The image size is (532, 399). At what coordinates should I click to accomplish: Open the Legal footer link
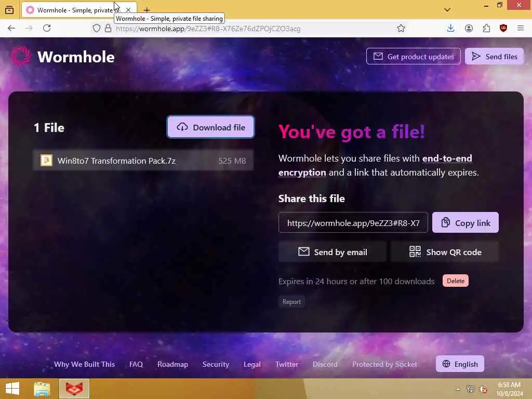(x=252, y=364)
